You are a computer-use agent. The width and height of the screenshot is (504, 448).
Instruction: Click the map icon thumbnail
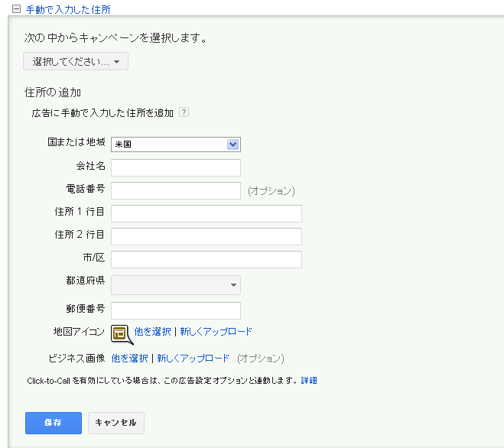point(122,334)
